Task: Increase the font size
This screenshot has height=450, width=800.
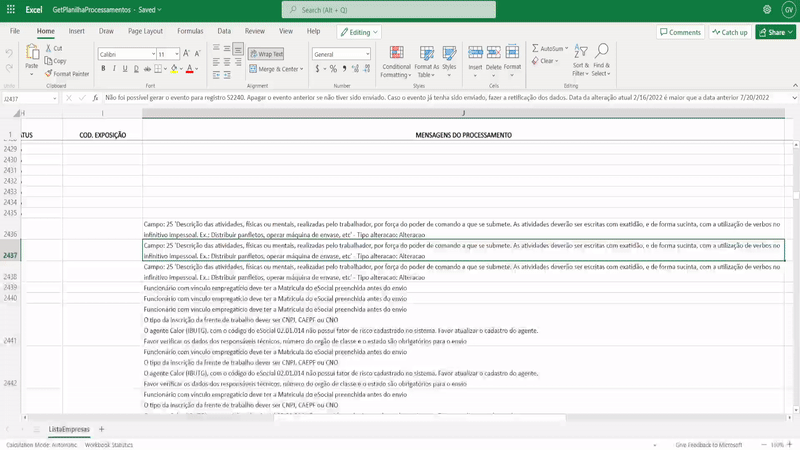Action: pos(186,54)
